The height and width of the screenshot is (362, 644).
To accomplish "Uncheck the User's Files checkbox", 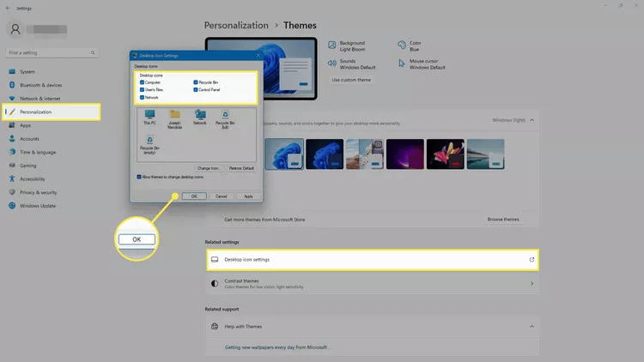I will [142, 89].
